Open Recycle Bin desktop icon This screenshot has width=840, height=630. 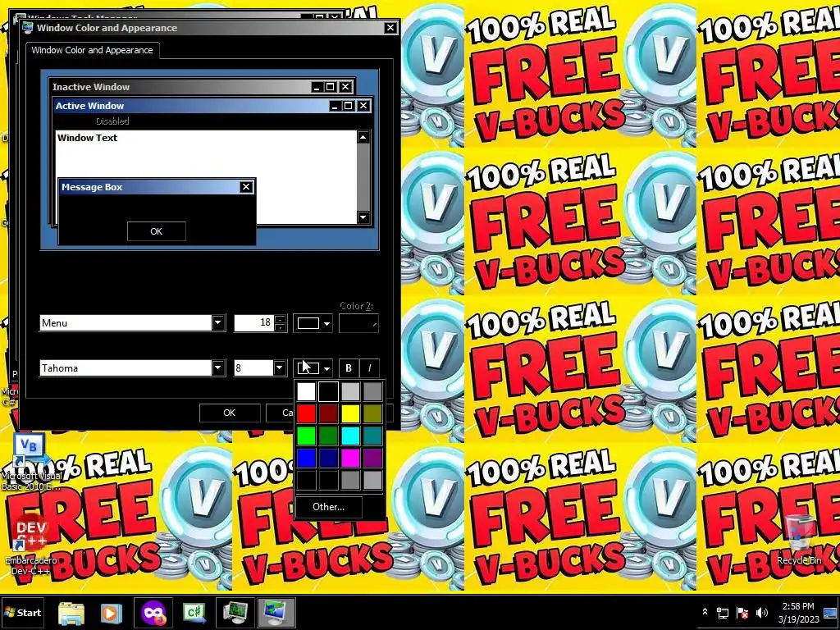(x=799, y=540)
